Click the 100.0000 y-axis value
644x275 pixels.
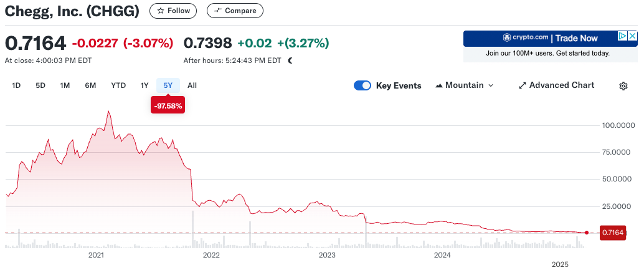pyautogui.click(x=618, y=125)
